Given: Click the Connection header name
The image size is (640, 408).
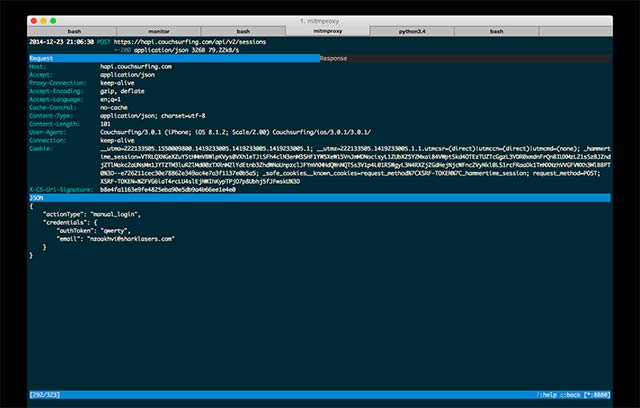Looking at the screenshot, I should [47, 140].
